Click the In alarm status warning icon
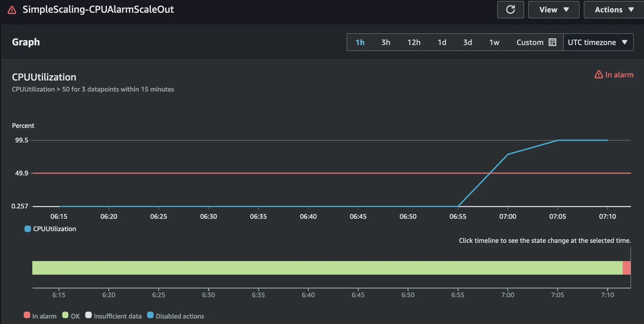 click(599, 75)
